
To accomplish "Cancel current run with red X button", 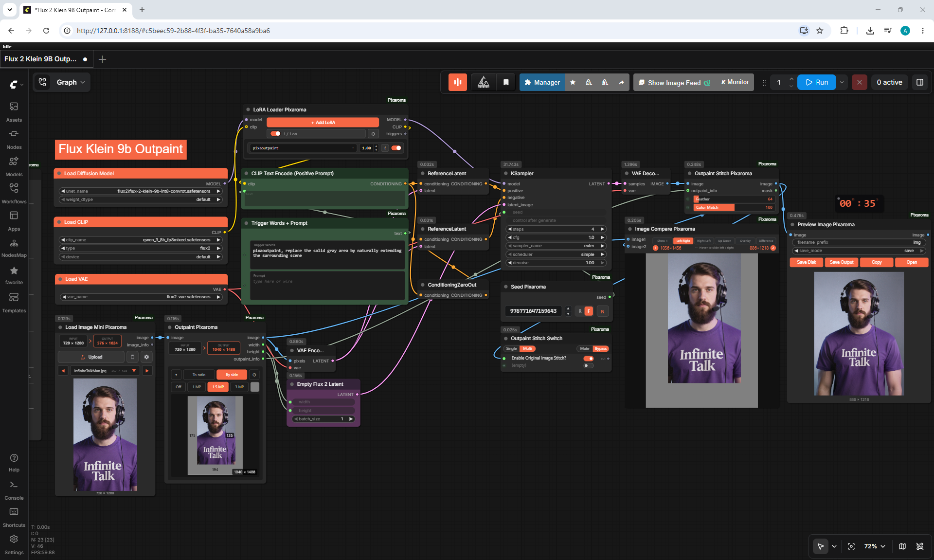I will 860,82.
